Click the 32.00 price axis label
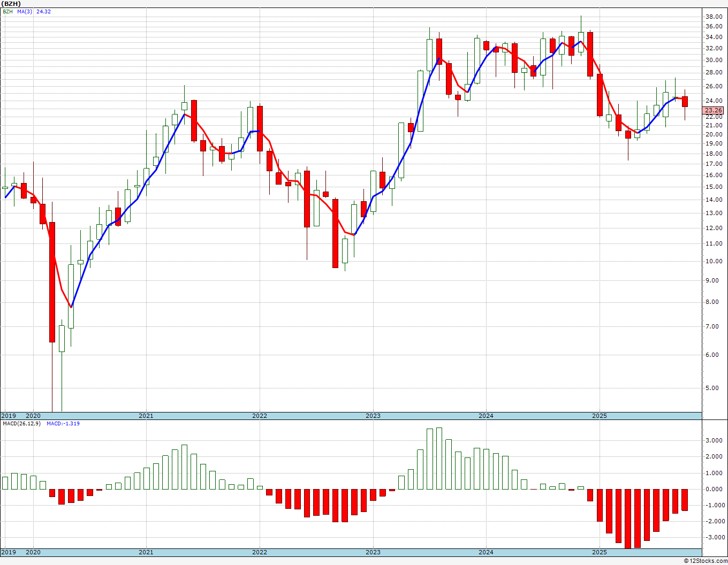 tap(714, 48)
